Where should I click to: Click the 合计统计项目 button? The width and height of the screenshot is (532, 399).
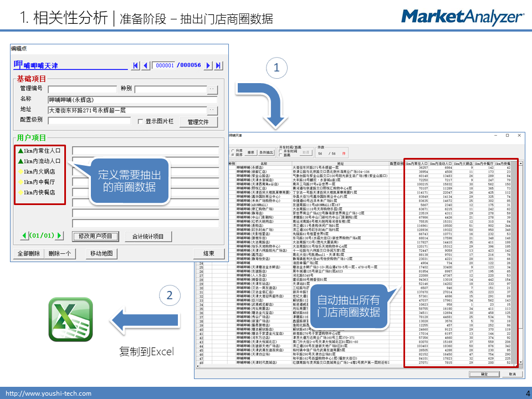148,236
